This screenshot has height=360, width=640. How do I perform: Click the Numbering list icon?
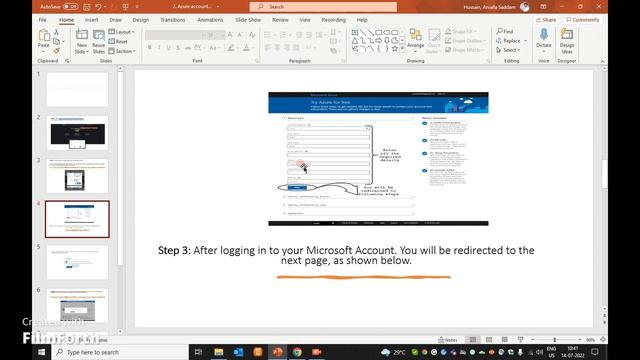pyautogui.click(x=284, y=35)
